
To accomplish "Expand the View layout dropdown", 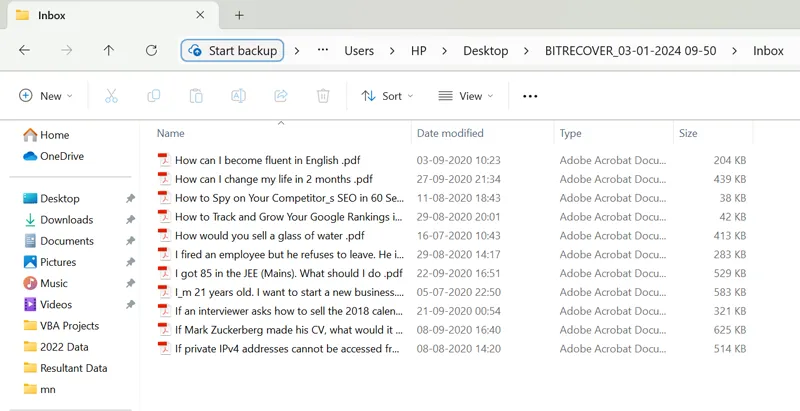I will (x=466, y=96).
